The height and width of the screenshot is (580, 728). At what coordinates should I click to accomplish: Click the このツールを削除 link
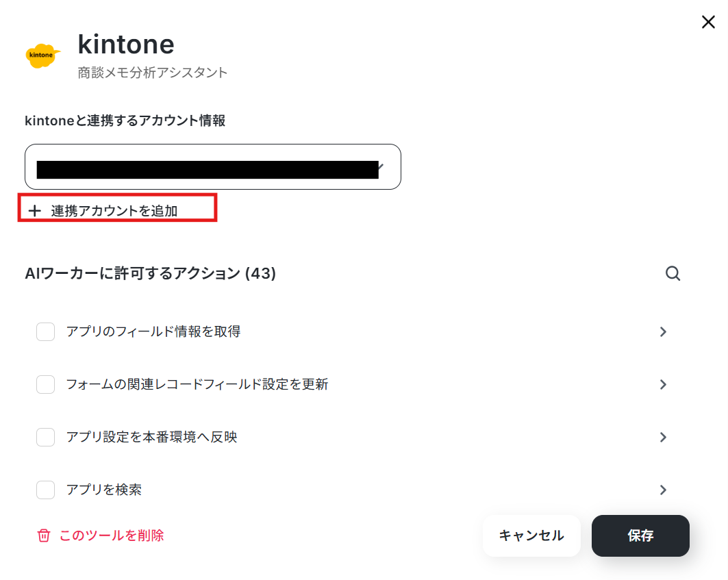point(112,535)
